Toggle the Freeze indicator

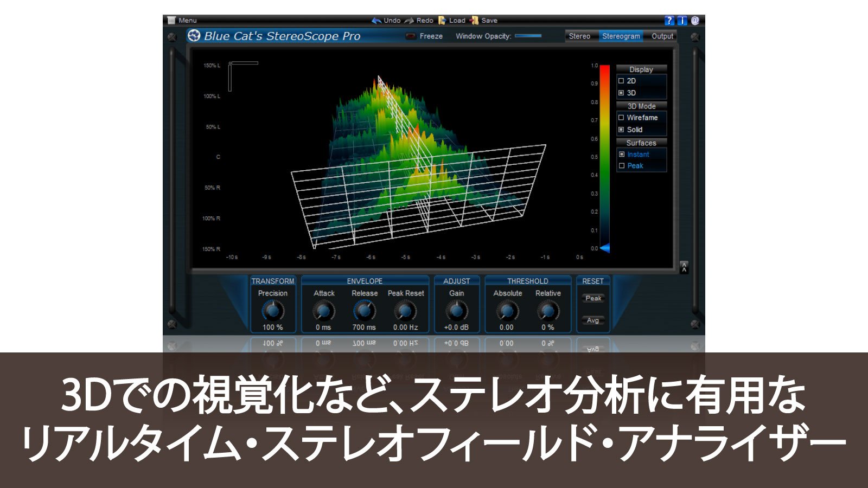tap(411, 36)
